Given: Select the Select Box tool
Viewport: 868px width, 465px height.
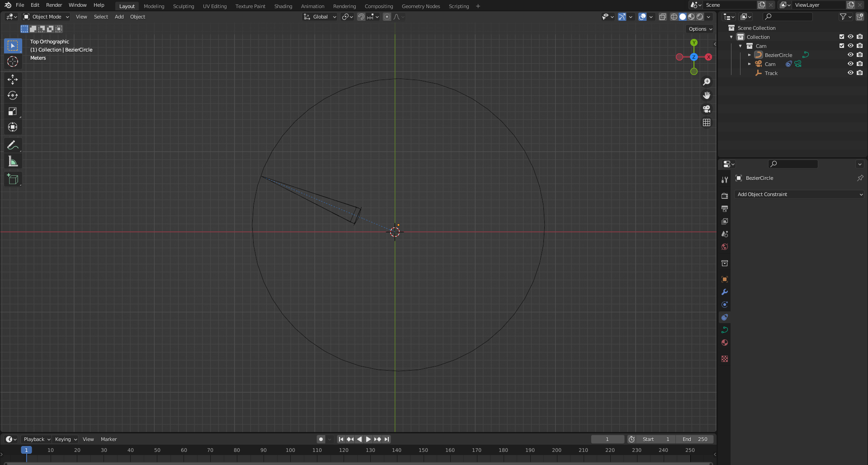Looking at the screenshot, I should coord(13,46).
